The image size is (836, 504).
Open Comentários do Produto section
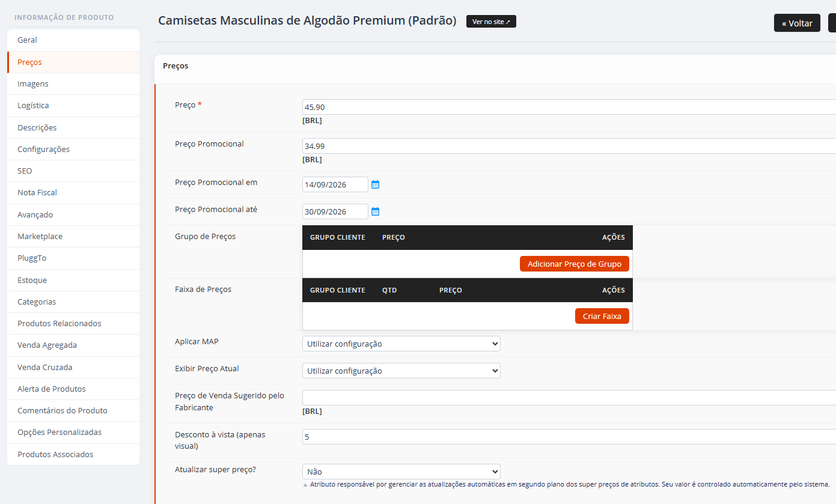pos(73,410)
